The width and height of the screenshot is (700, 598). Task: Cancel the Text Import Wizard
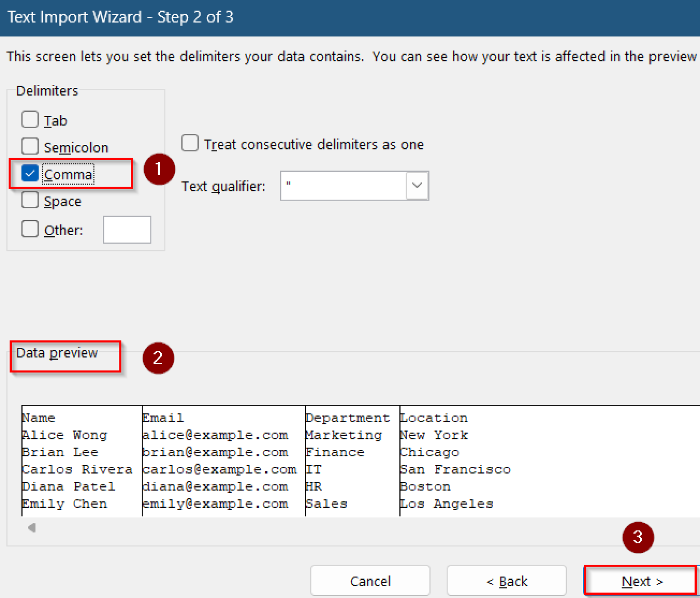click(370, 581)
